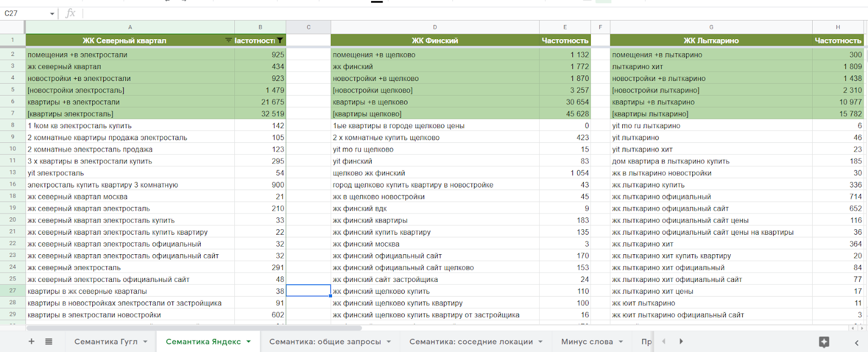Screen dimensions: 868x352
Task: Click the fx function icon
Action: [71, 13]
